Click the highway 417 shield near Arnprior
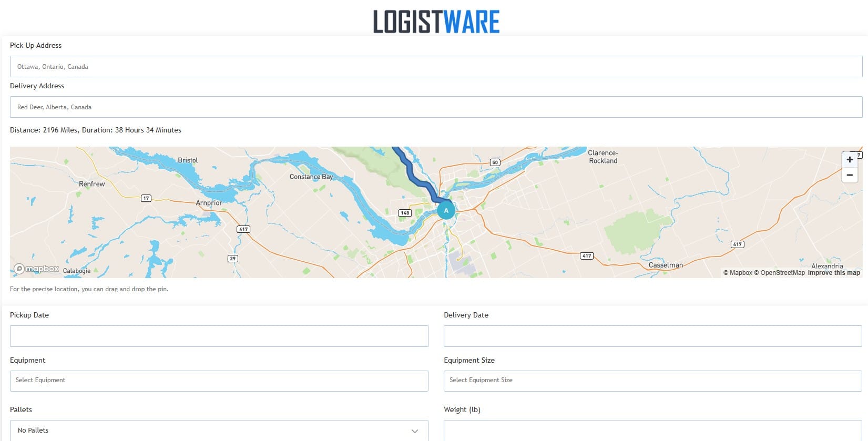Image resolution: width=868 pixels, height=441 pixels. (243, 229)
